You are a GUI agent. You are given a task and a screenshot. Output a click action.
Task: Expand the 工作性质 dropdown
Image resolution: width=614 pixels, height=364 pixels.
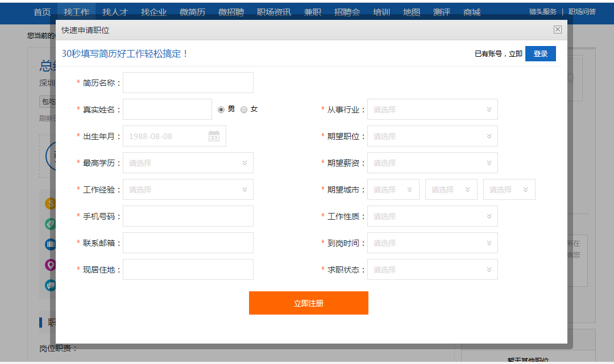[432, 216]
